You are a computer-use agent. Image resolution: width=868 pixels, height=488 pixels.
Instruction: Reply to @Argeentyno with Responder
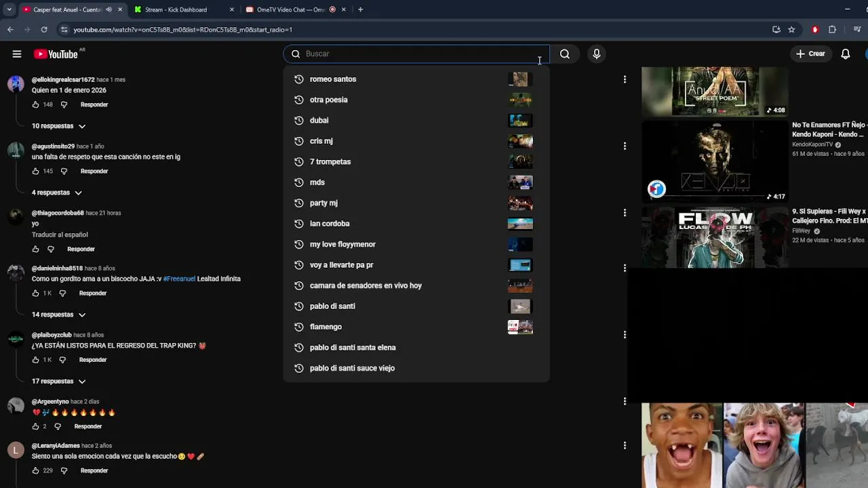tap(87, 426)
